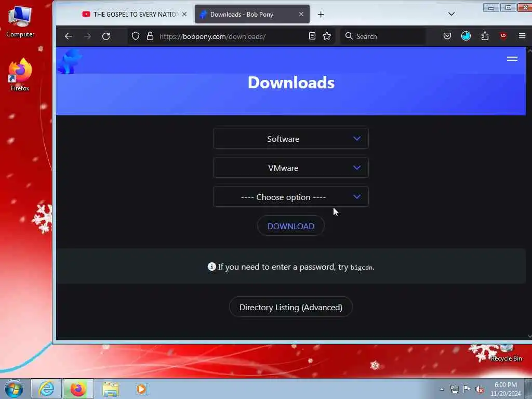The image size is (532, 399).
Task: Click the blue circular profile extension icon
Action: point(466,36)
